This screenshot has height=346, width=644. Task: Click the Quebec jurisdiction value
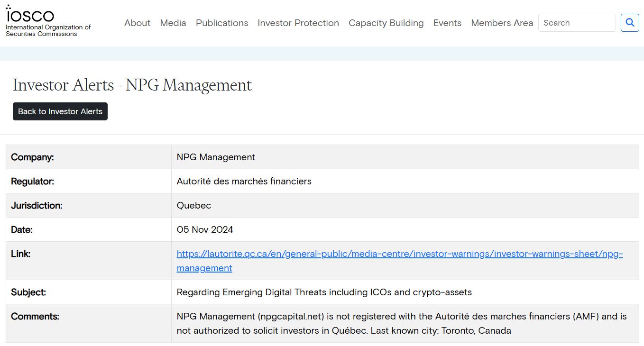click(x=193, y=205)
